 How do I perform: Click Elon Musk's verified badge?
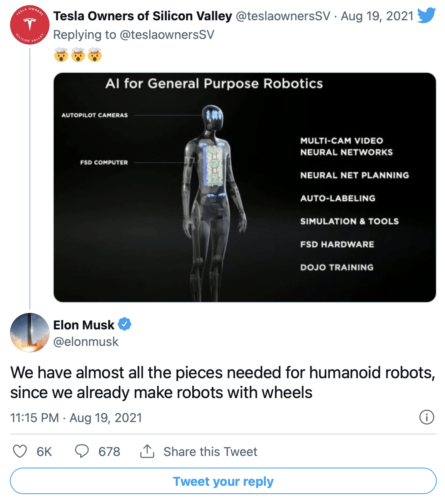tap(125, 325)
